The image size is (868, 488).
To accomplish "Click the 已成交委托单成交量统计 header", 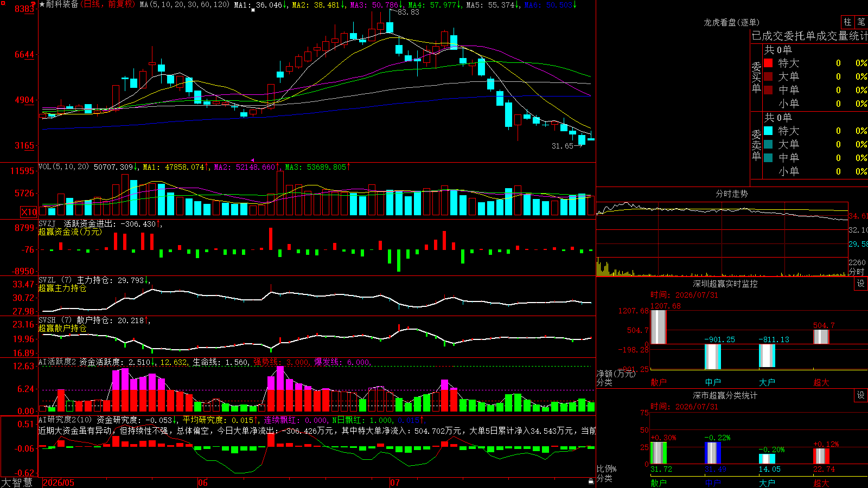I will [x=809, y=36].
